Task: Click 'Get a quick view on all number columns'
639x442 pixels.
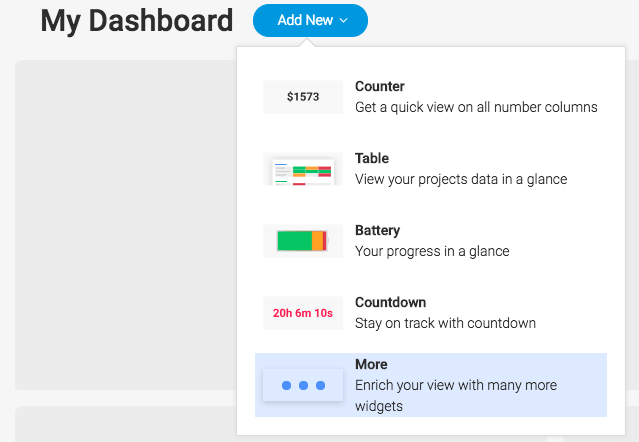Action: point(476,107)
